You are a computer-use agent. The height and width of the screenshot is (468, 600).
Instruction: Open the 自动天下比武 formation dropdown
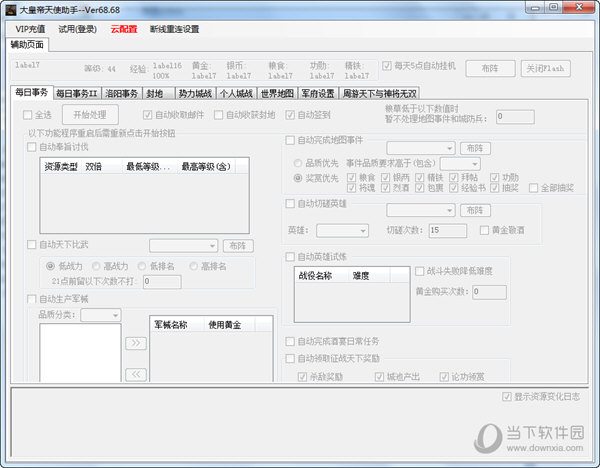click(184, 246)
